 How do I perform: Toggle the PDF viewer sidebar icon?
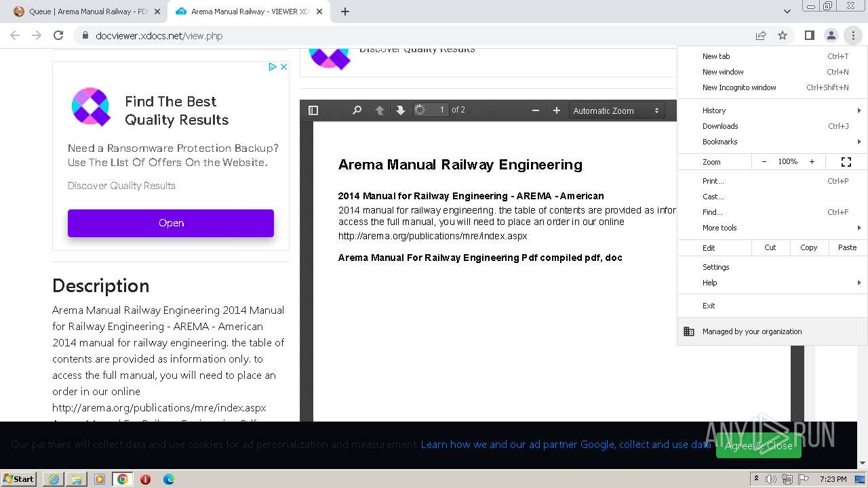[313, 110]
